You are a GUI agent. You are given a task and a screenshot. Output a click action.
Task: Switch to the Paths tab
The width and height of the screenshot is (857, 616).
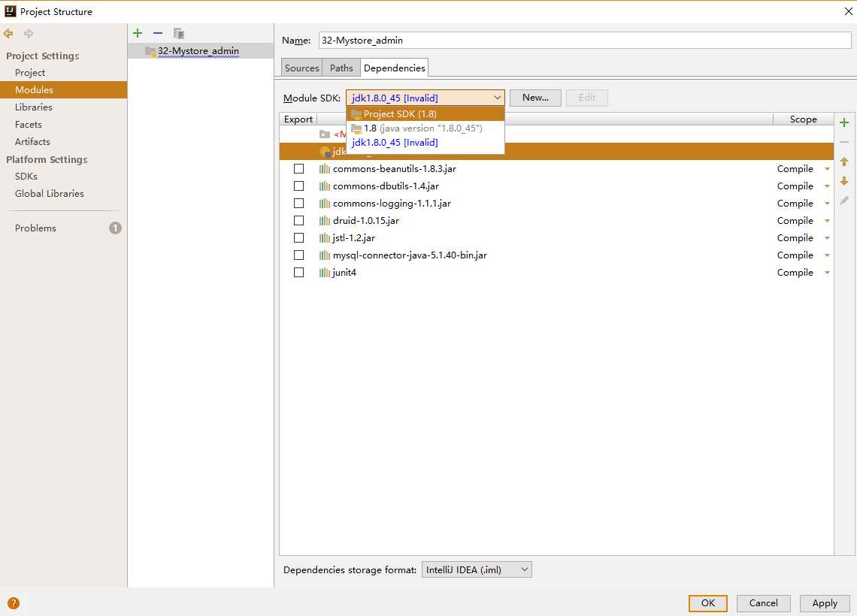[341, 68]
